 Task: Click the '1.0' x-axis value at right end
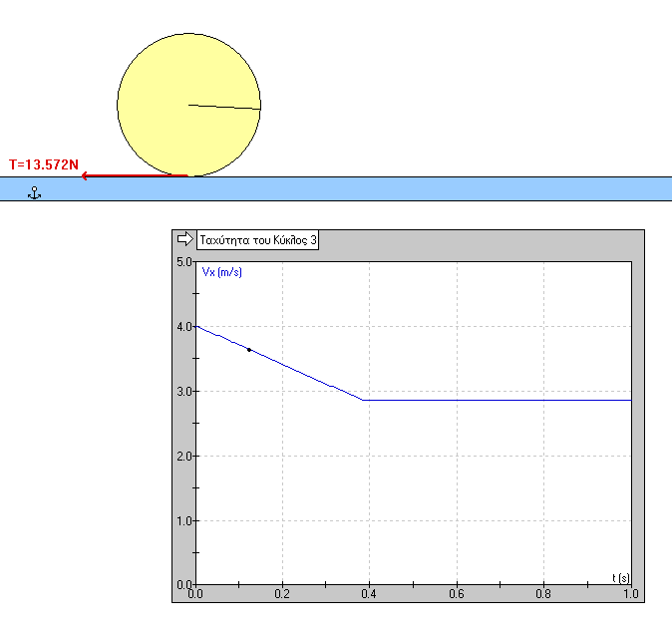pyautogui.click(x=631, y=594)
